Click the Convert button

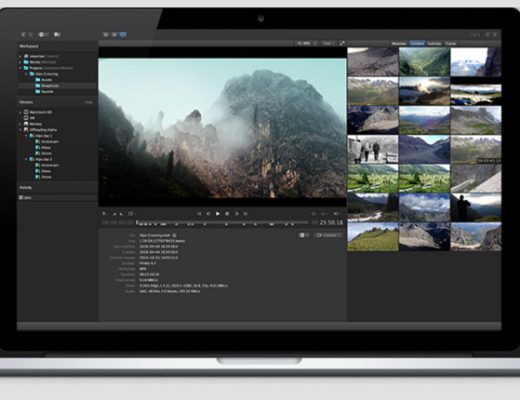pos(329,235)
